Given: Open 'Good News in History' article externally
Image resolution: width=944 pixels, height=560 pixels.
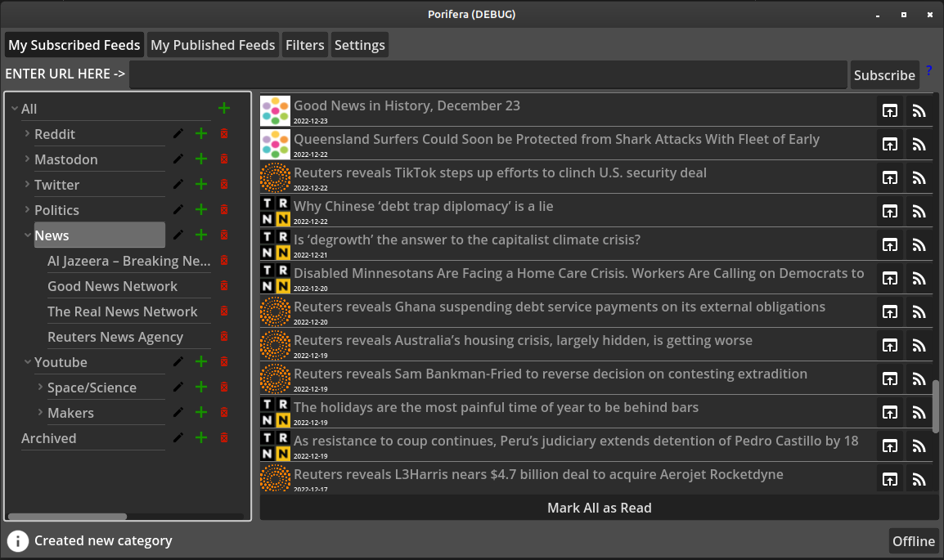Looking at the screenshot, I should (x=890, y=110).
